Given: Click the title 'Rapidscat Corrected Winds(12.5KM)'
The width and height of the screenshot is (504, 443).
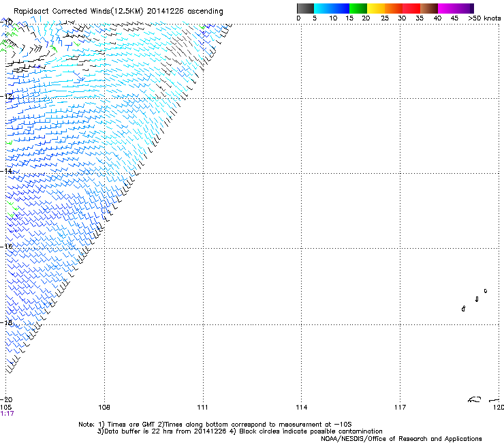Looking at the screenshot, I should point(78,12).
